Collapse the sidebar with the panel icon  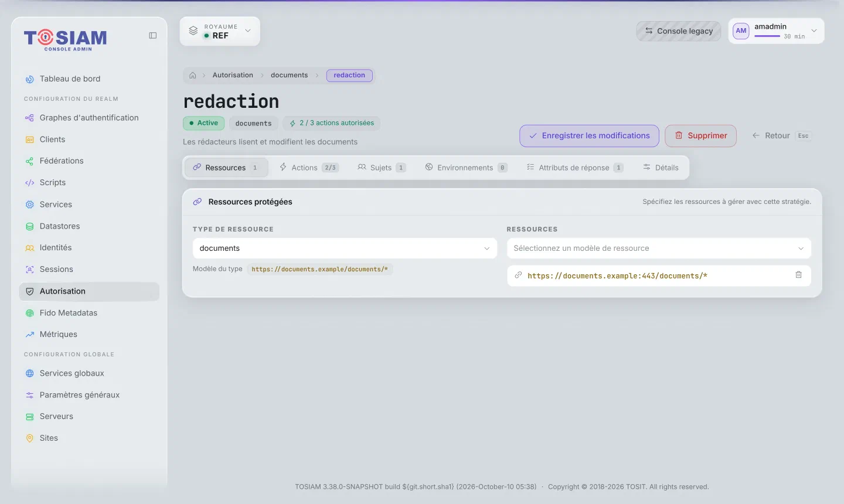pyautogui.click(x=153, y=36)
